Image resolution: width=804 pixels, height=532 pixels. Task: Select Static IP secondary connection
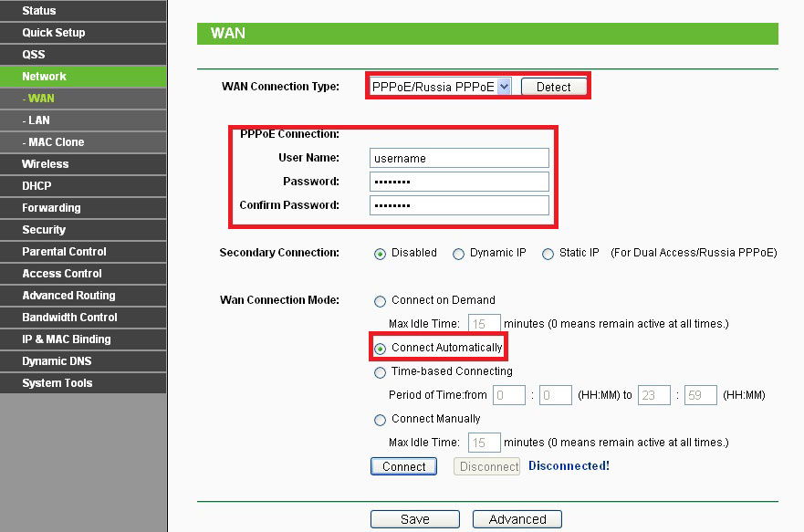548,254
